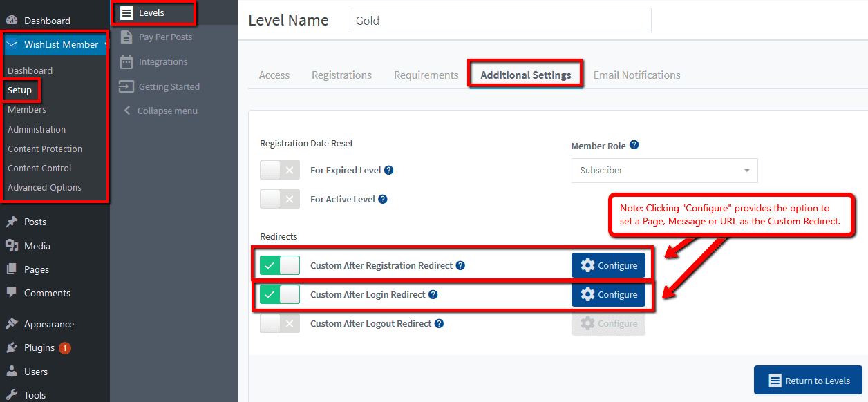Click the WordPress Dashboard gauge icon

pyautogui.click(x=12, y=21)
